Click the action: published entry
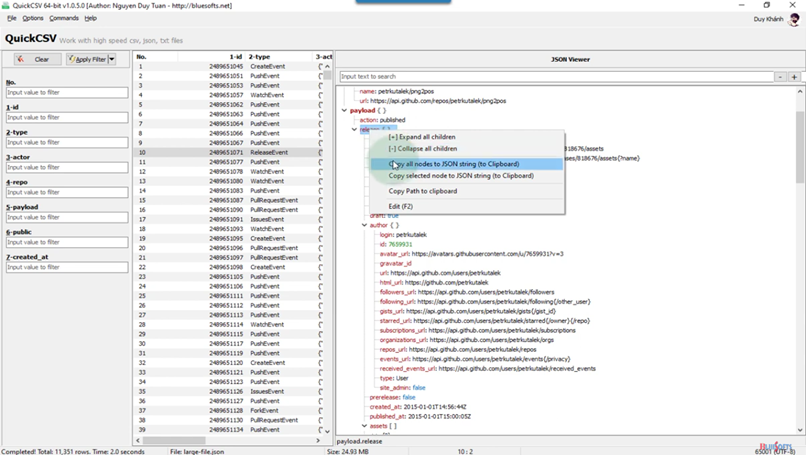This screenshot has height=455, width=806. pos(382,120)
